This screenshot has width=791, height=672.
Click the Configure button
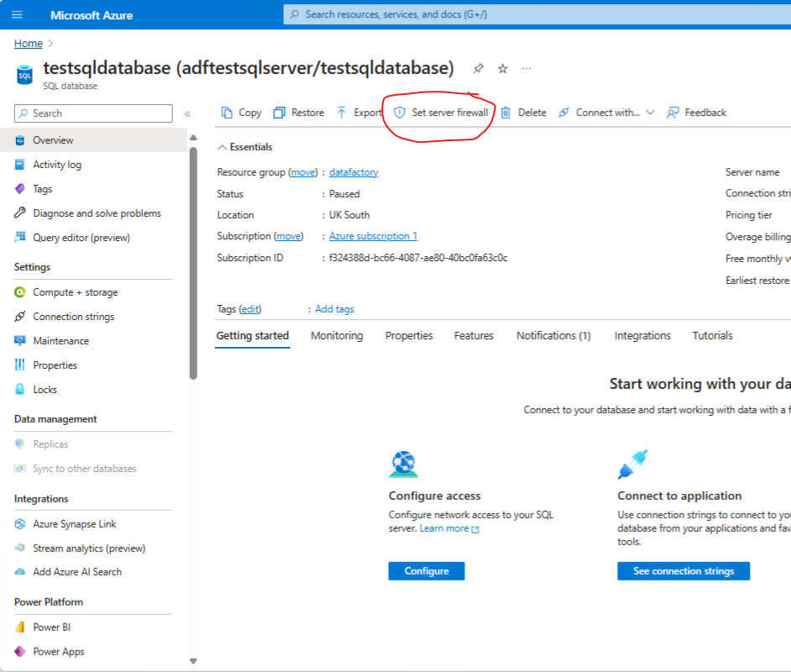[427, 571]
